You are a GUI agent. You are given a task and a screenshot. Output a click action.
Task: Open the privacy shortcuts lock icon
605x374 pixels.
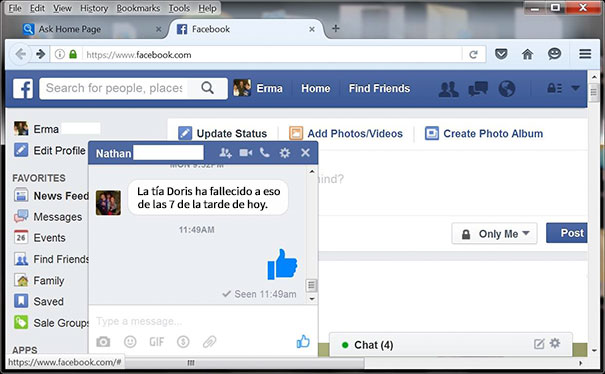click(x=554, y=88)
